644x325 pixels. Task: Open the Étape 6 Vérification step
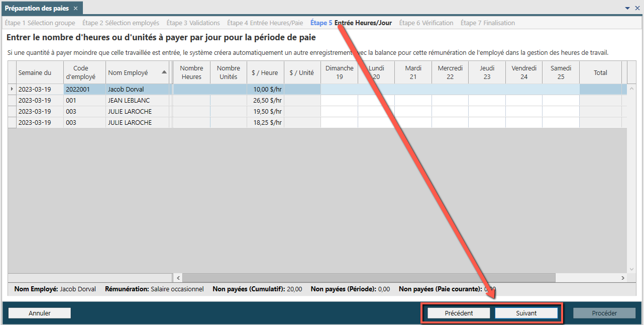pyautogui.click(x=426, y=23)
